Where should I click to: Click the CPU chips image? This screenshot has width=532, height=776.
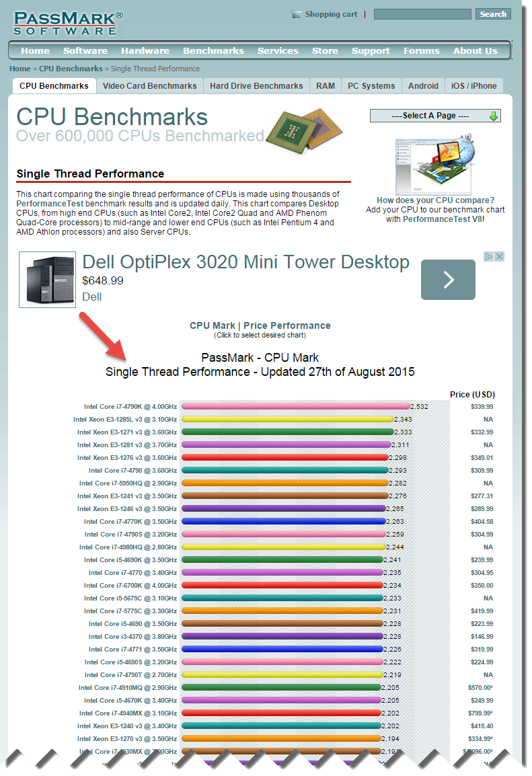point(305,130)
